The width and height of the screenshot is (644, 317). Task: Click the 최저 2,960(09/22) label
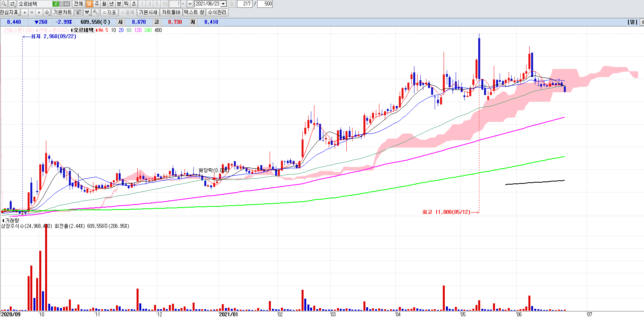click(x=54, y=36)
